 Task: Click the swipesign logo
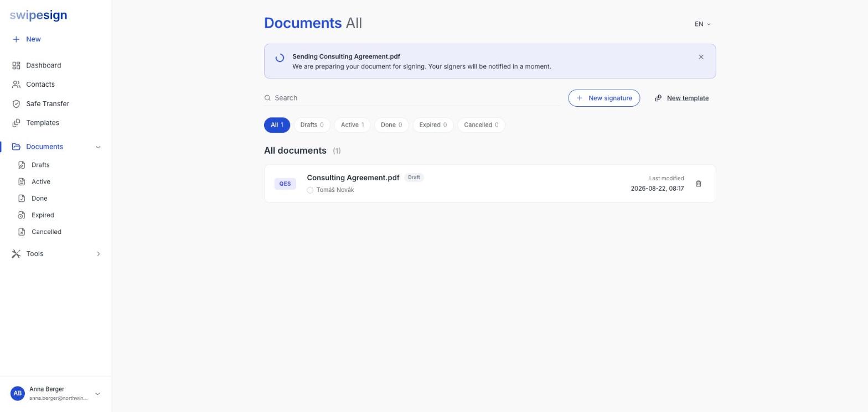coord(38,15)
